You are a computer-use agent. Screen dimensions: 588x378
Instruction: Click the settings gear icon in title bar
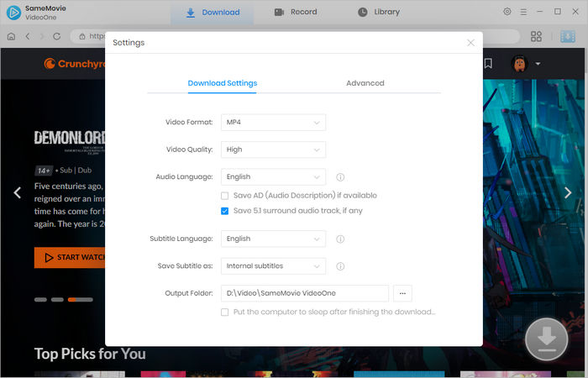507,12
